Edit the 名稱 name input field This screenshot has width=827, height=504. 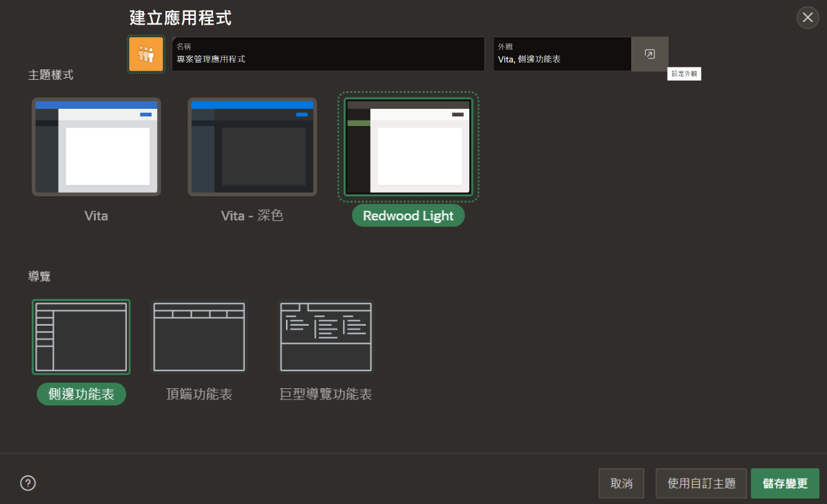328,54
